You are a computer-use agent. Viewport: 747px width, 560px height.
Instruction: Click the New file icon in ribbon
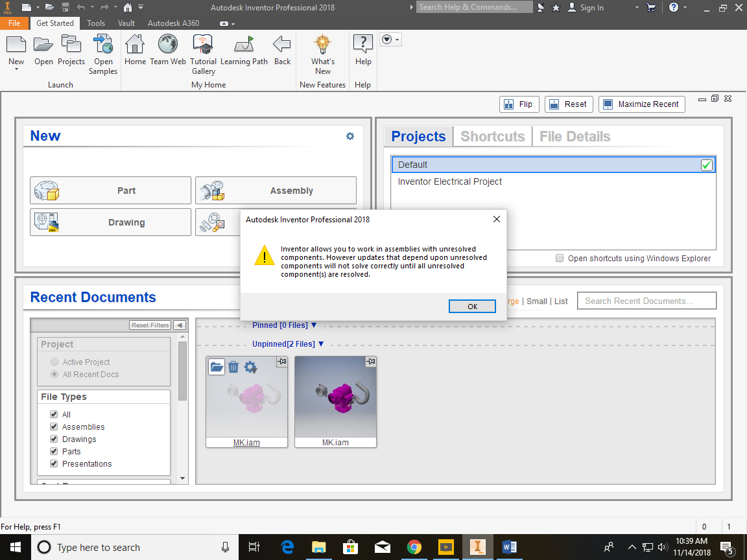point(16,44)
